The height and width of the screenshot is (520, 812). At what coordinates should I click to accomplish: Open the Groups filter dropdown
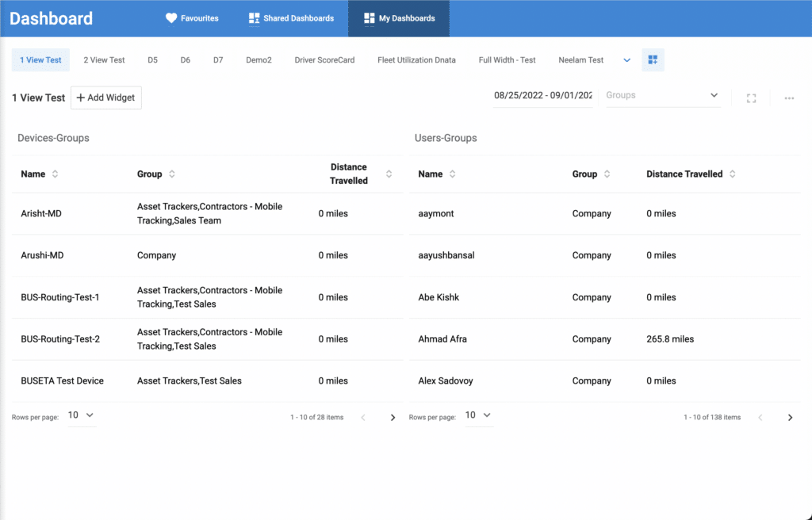[x=662, y=96]
